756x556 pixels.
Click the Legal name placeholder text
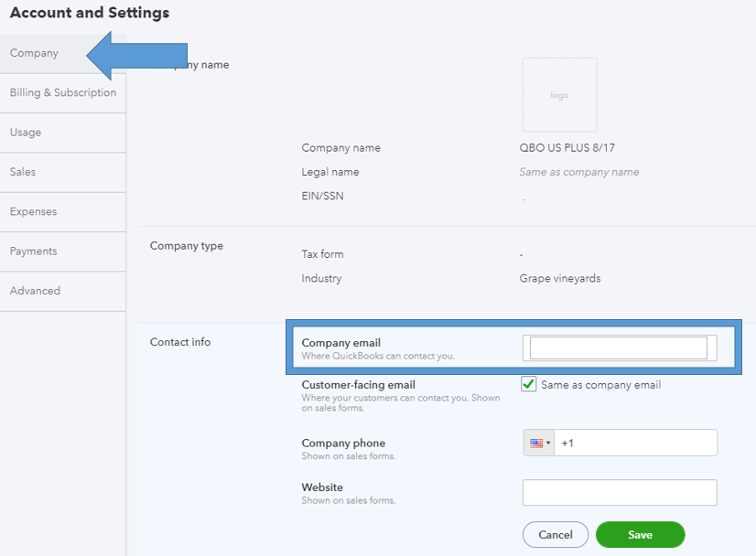pyautogui.click(x=579, y=172)
